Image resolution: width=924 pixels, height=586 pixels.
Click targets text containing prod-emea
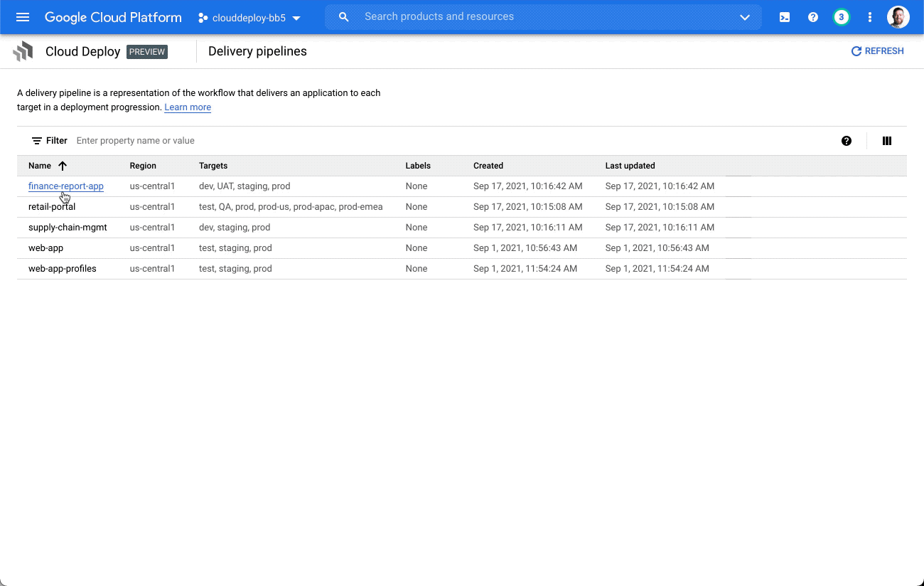pyautogui.click(x=291, y=207)
